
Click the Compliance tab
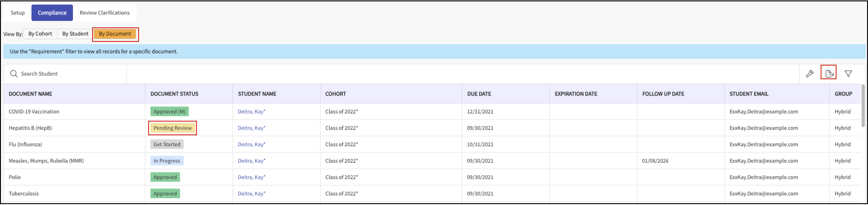coord(52,13)
